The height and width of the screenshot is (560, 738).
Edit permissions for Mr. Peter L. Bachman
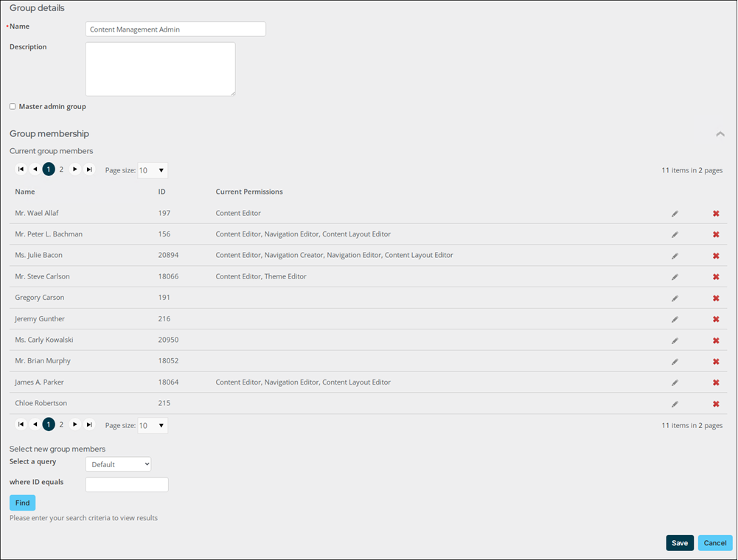click(x=675, y=234)
